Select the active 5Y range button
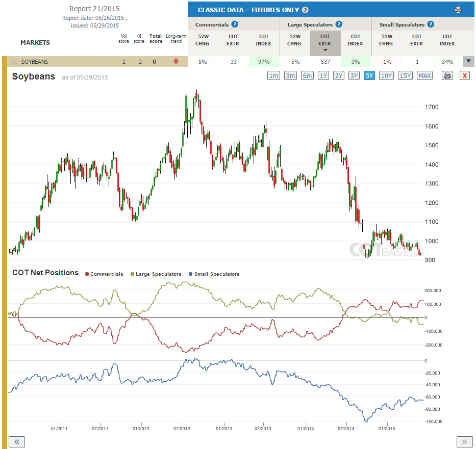The image size is (476, 449). click(x=369, y=75)
